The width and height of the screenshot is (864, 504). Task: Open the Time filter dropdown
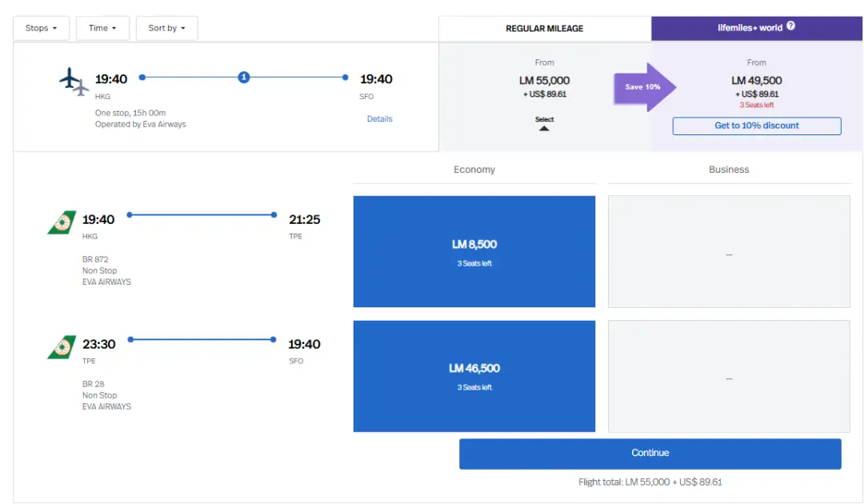click(102, 28)
